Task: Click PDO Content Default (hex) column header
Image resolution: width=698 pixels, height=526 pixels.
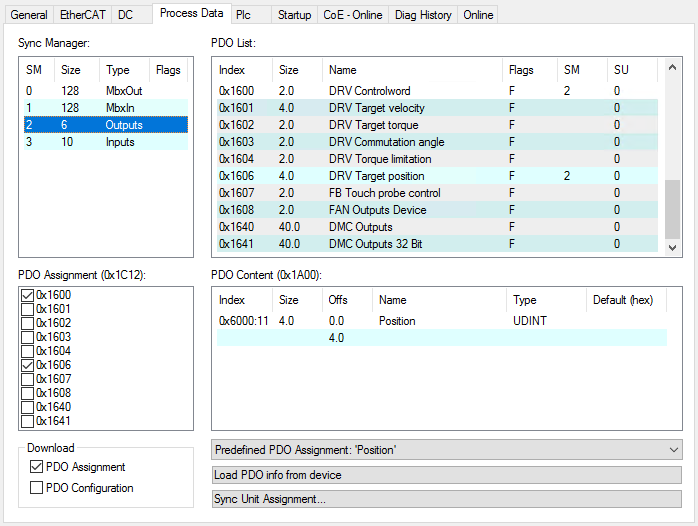Action: tap(626, 300)
